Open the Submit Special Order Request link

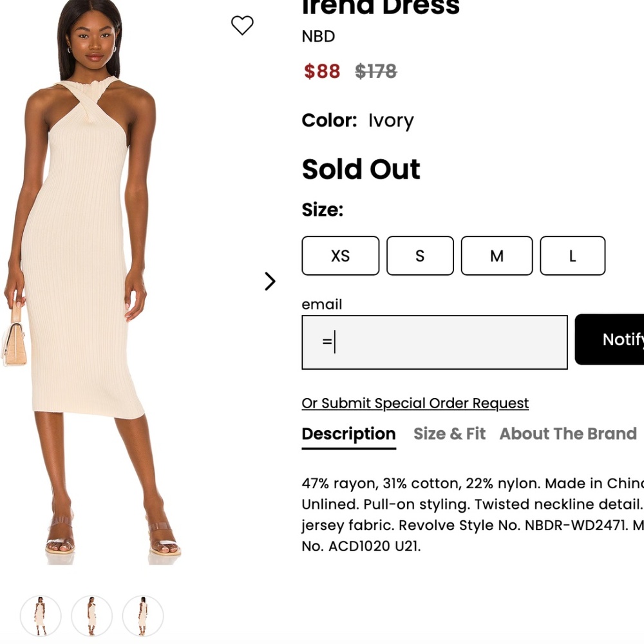point(414,402)
